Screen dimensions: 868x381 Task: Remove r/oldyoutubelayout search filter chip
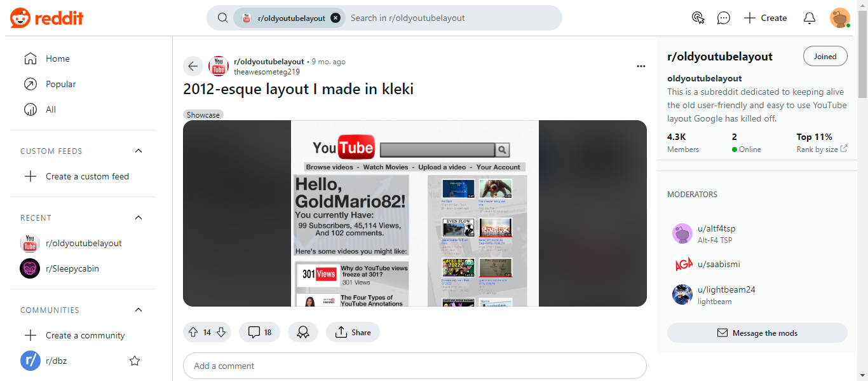(x=336, y=18)
